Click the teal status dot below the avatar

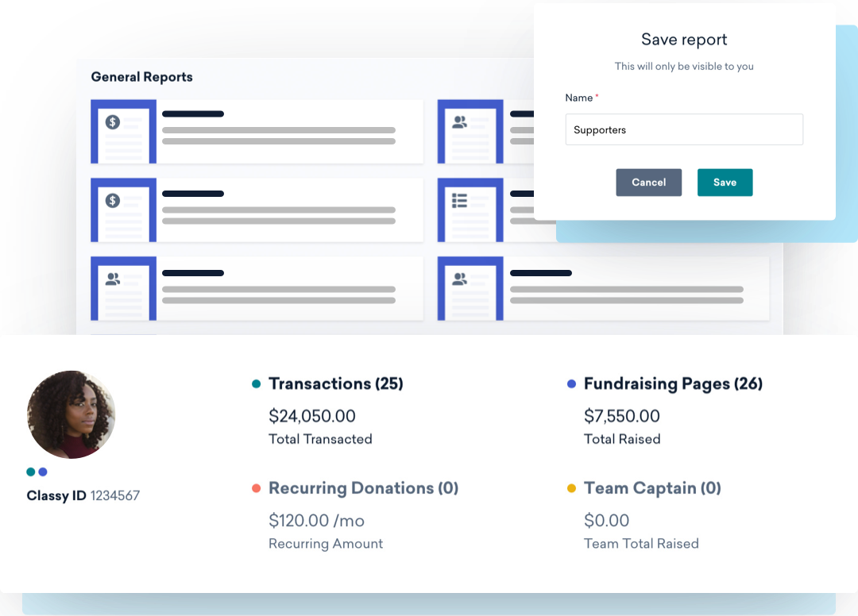click(x=29, y=471)
